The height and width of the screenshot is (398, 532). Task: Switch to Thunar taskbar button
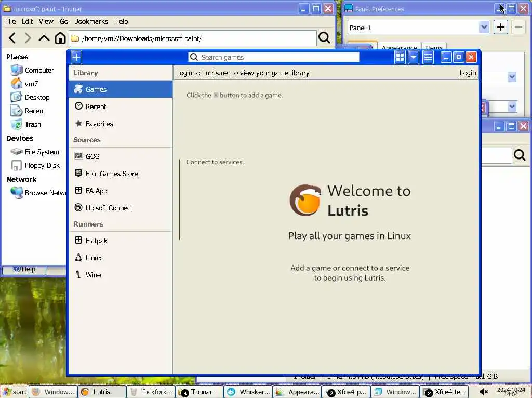199,392
